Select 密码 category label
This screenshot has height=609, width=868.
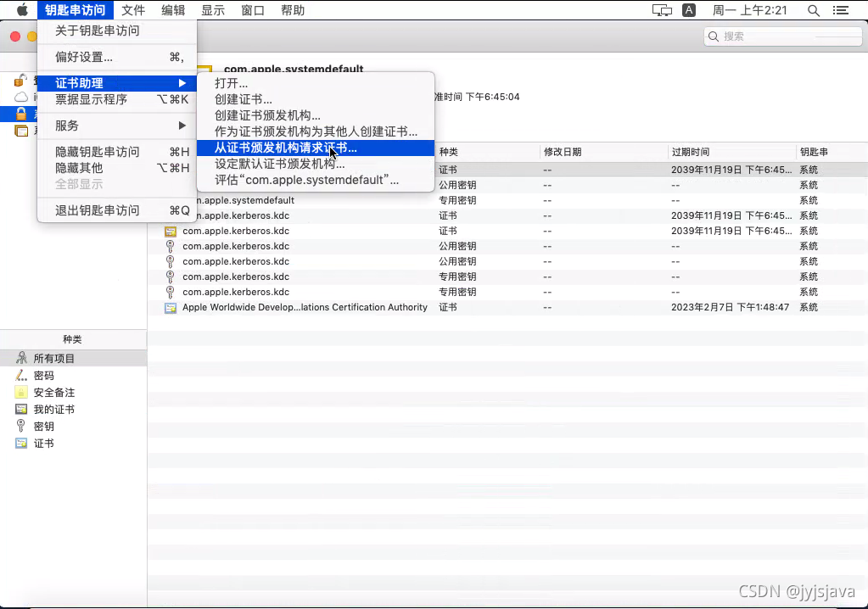[x=44, y=376]
